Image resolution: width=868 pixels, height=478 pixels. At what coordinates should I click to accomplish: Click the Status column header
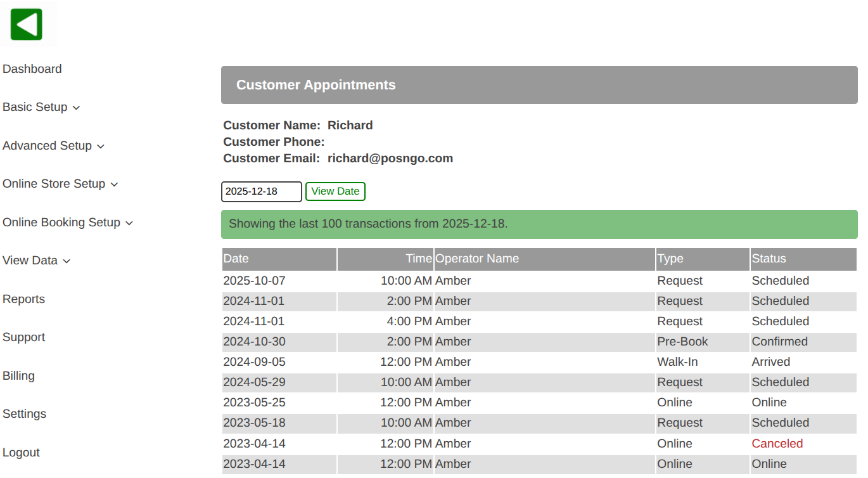tap(769, 259)
